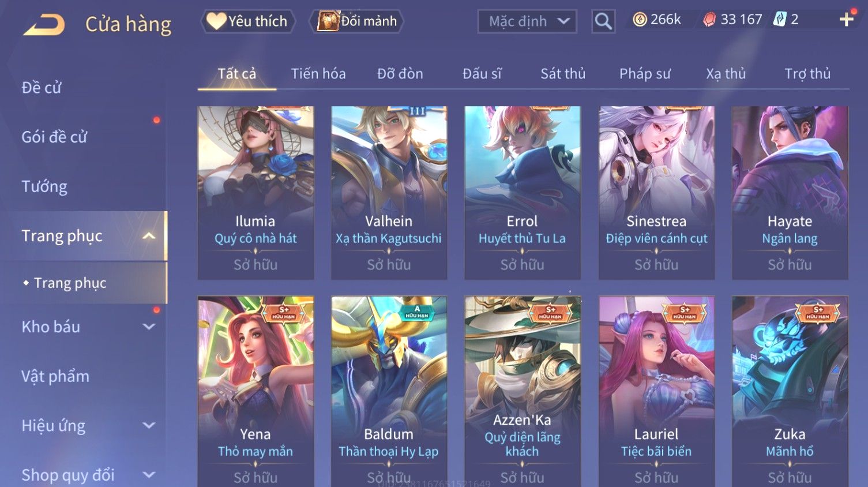
Task: Open Valhein Xạ thần Kagutsuchi skin card
Action: point(389,193)
